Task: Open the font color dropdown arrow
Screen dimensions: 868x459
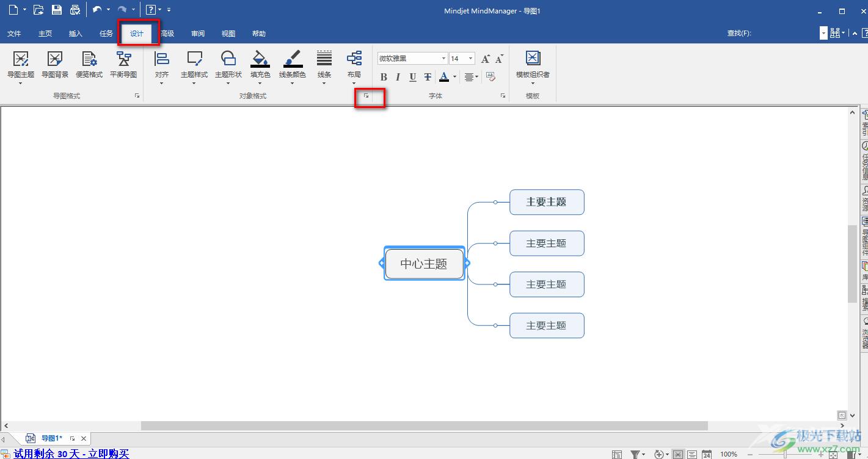Action: point(454,77)
